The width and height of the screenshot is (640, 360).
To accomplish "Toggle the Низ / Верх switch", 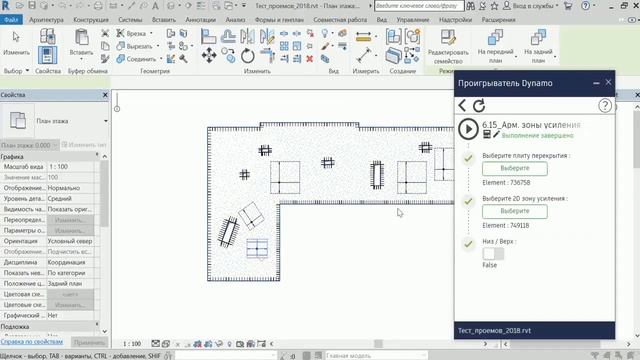I will [x=493, y=253].
